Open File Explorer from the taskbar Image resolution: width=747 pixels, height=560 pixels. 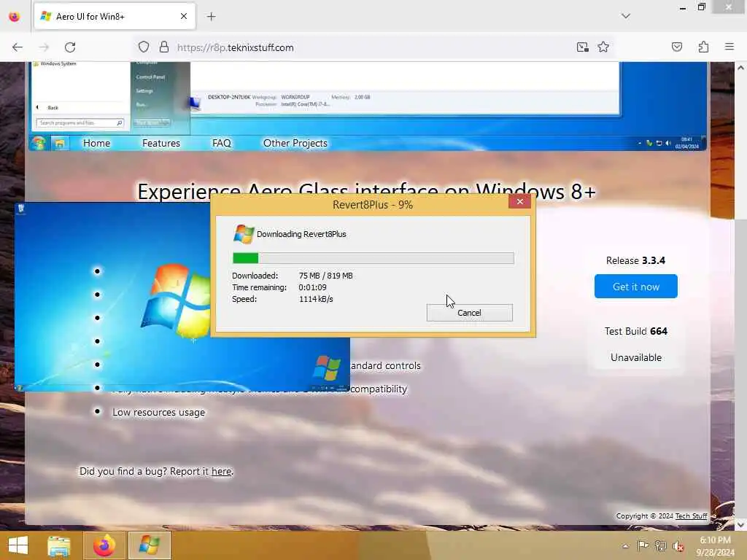(59, 545)
